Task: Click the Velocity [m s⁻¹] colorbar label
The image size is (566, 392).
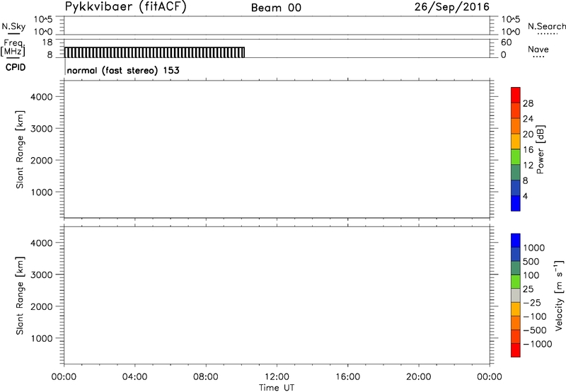Action: coord(559,295)
